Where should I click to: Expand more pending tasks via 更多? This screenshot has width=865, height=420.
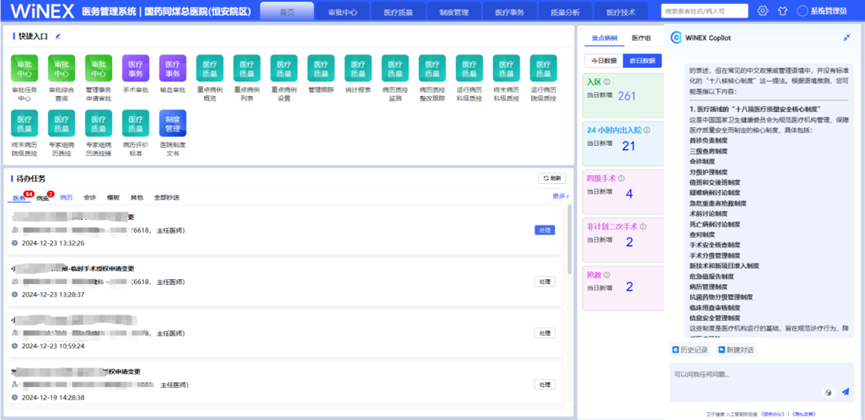[x=560, y=197]
